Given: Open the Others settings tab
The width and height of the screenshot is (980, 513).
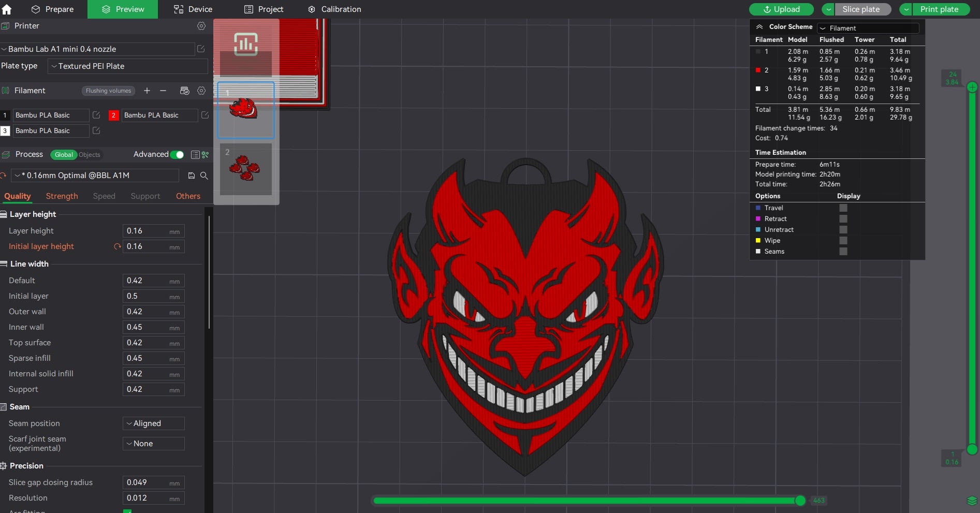Looking at the screenshot, I should tap(188, 196).
